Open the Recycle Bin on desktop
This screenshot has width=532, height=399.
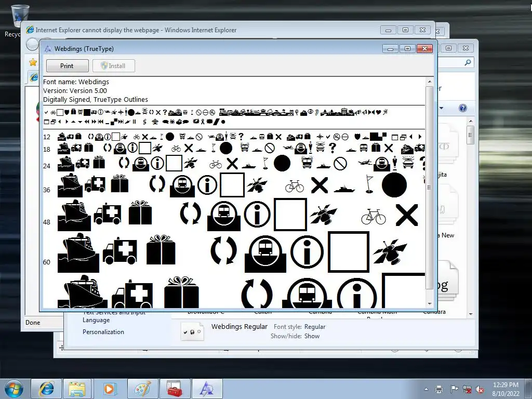(19, 20)
